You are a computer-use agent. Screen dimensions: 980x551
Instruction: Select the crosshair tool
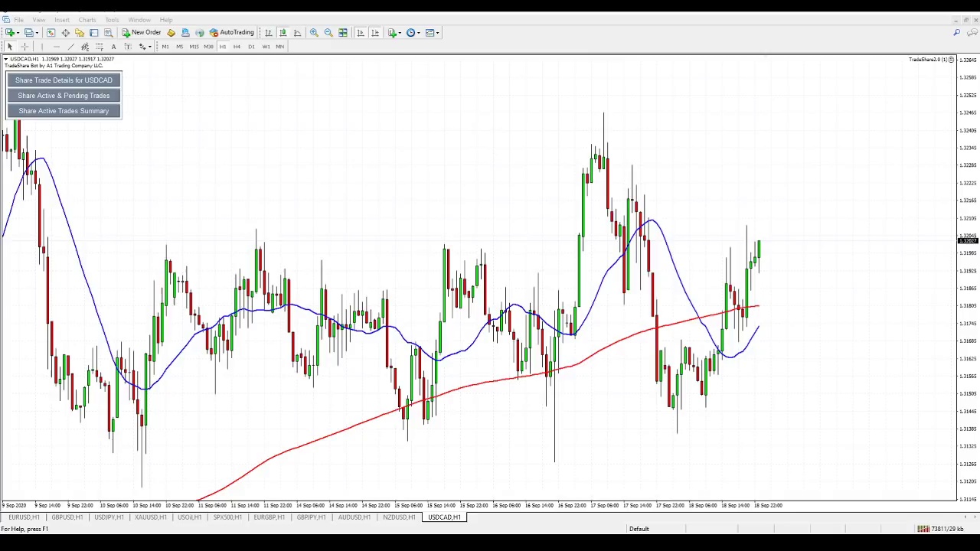click(24, 47)
